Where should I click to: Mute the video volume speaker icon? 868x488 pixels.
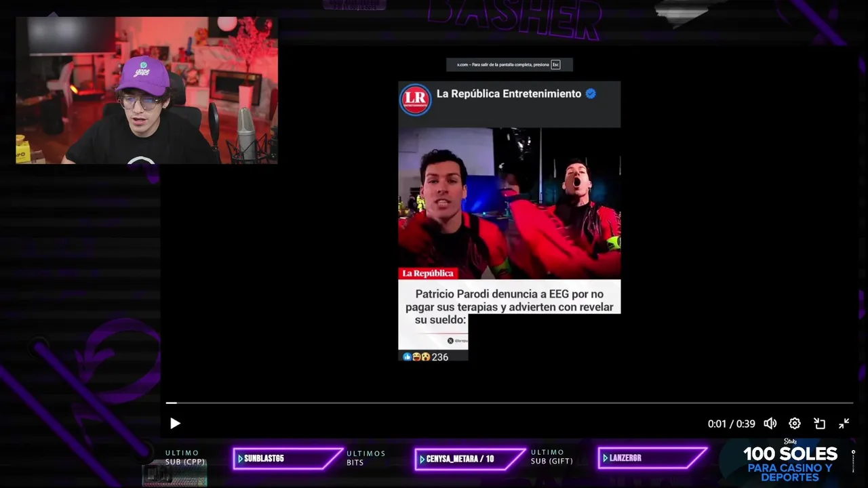coord(770,424)
